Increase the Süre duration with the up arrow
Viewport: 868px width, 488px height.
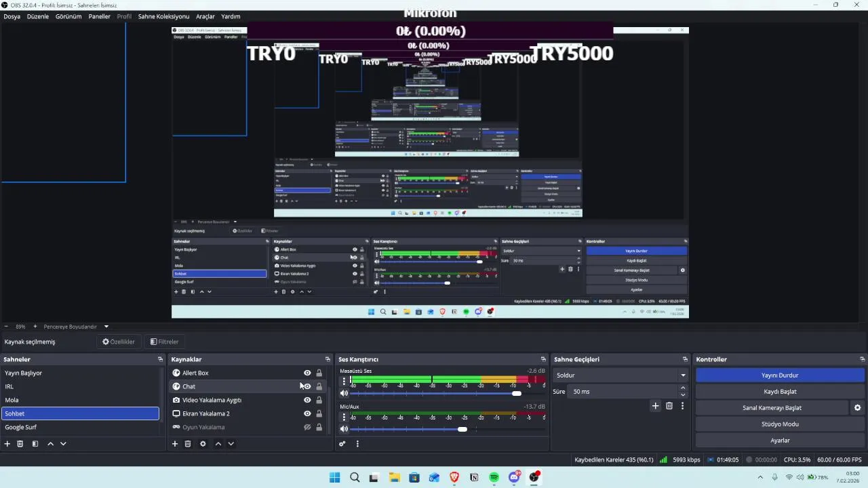pos(683,388)
